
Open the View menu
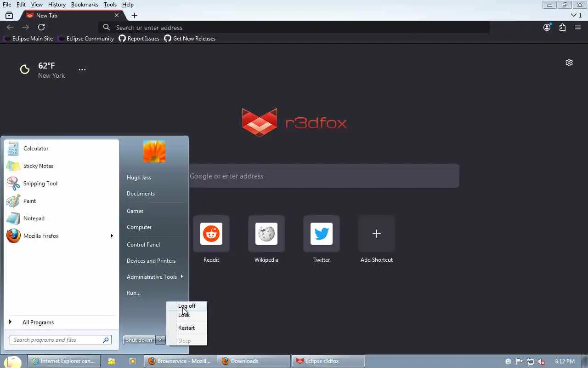[37, 5]
